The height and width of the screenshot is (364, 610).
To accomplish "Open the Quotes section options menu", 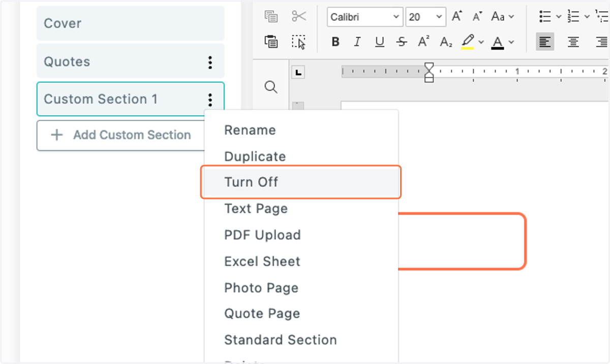I will [210, 62].
